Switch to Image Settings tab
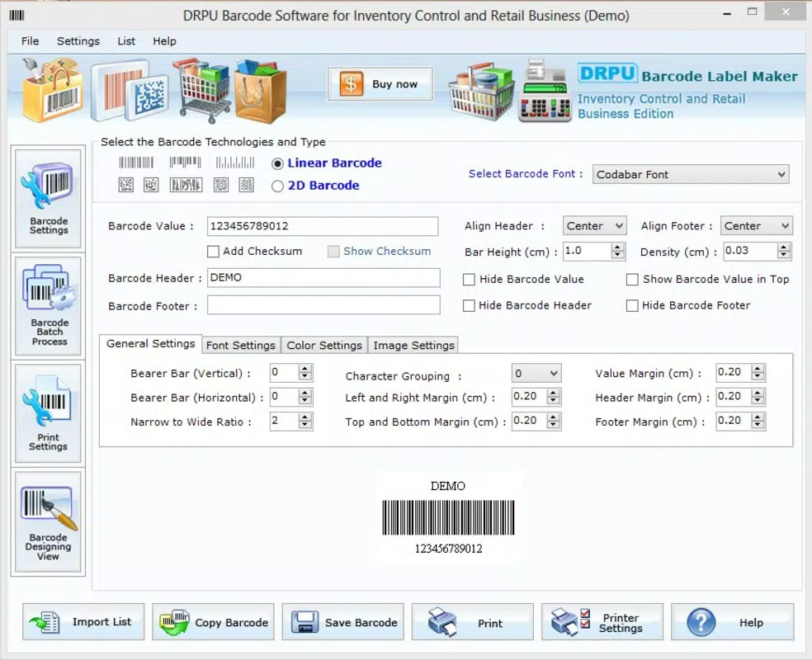This screenshot has width=812, height=660. click(413, 346)
